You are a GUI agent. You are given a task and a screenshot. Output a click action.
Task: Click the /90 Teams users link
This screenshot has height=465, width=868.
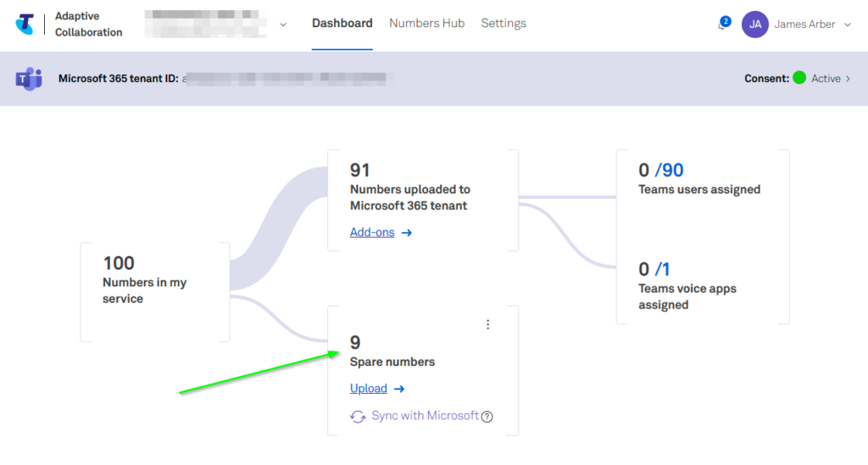670,170
